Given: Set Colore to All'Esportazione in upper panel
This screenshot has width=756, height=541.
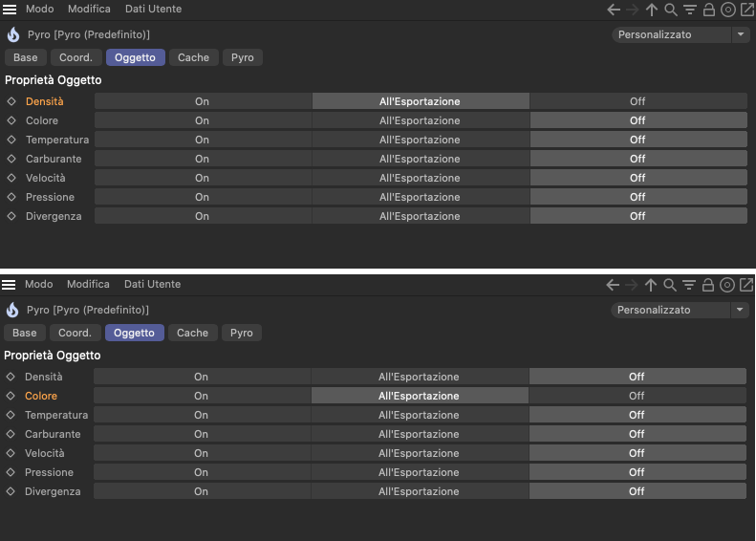Looking at the screenshot, I should [420, 120].
